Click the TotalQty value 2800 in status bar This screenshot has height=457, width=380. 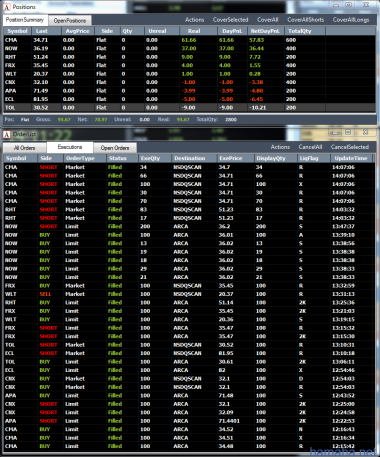tap(231, 120)
